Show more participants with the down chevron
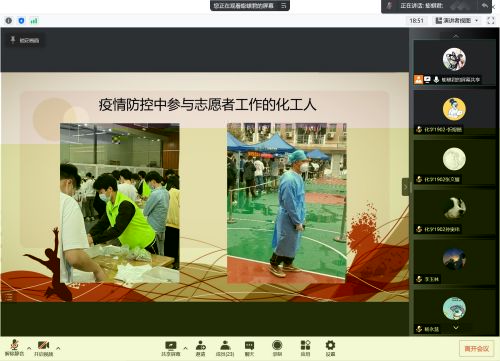Screen dimensions: 500x361 point(456,328)
